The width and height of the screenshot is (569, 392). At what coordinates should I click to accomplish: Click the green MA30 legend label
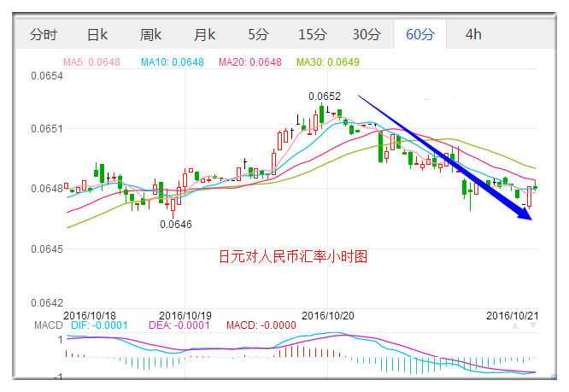click(327, 62)
